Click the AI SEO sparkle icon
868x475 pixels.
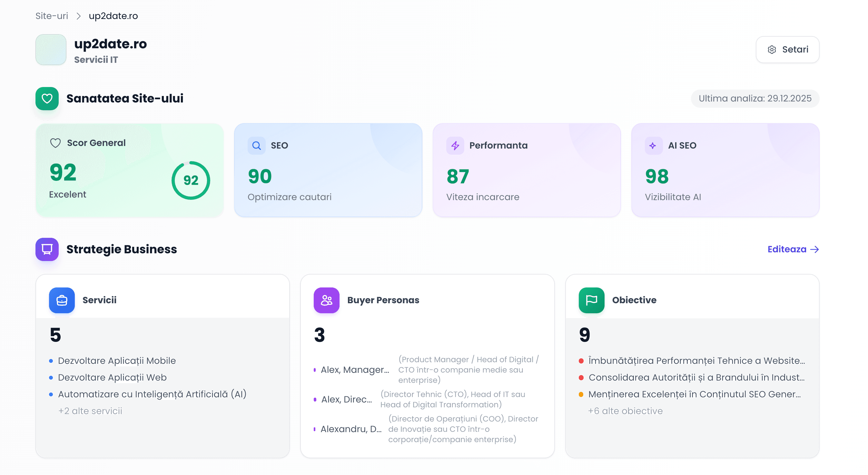[x=653, y=145]
